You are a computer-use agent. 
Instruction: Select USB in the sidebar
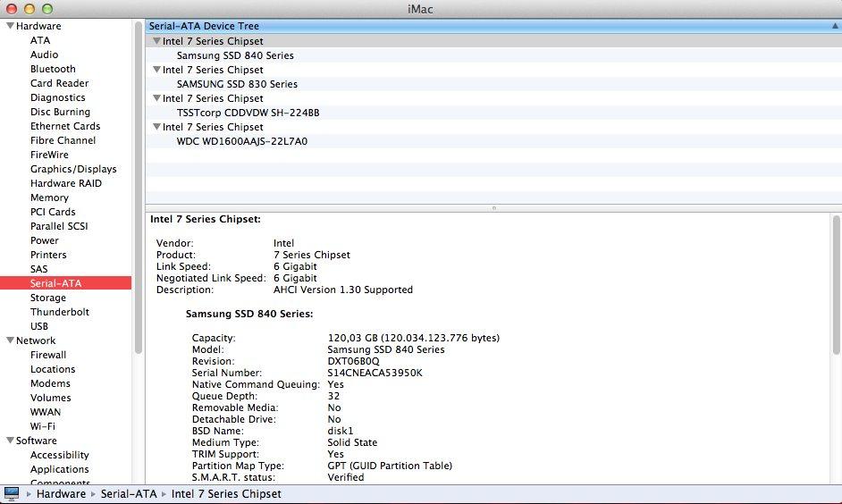tap(39, 326)
